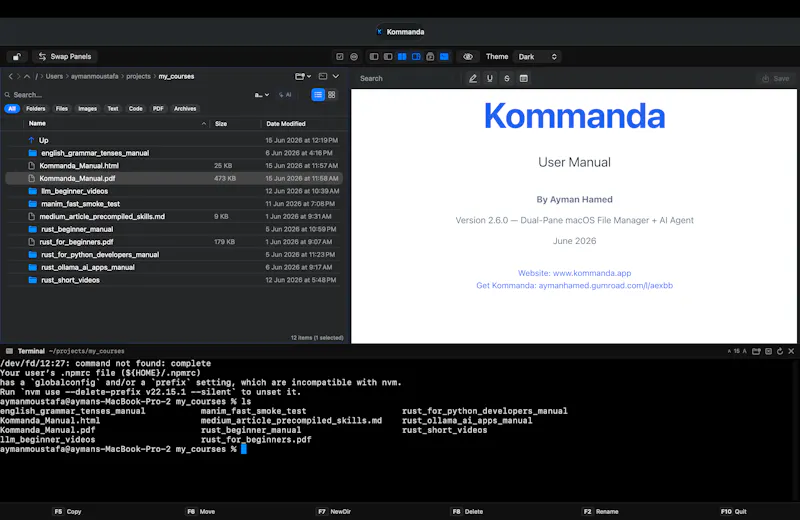Select the manim_fast_smoke_test folder

pos(173,204)
